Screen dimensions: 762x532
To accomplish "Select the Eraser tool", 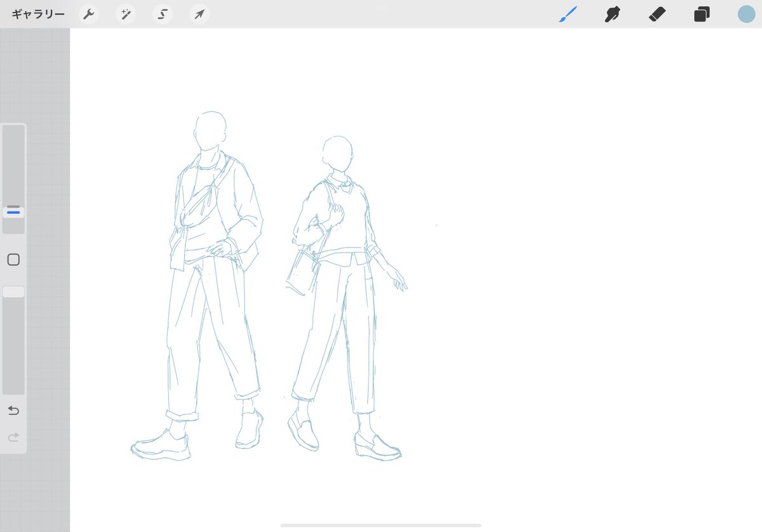I will (657, 14).
